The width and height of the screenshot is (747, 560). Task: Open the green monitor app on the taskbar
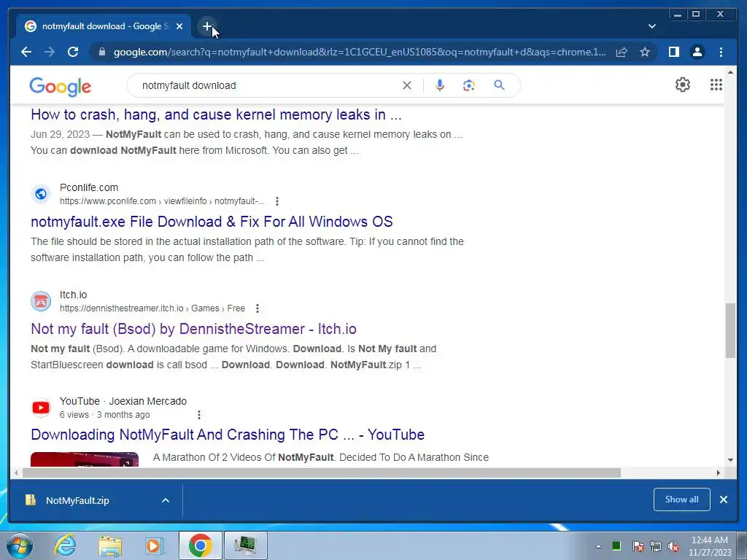(245, 545)
